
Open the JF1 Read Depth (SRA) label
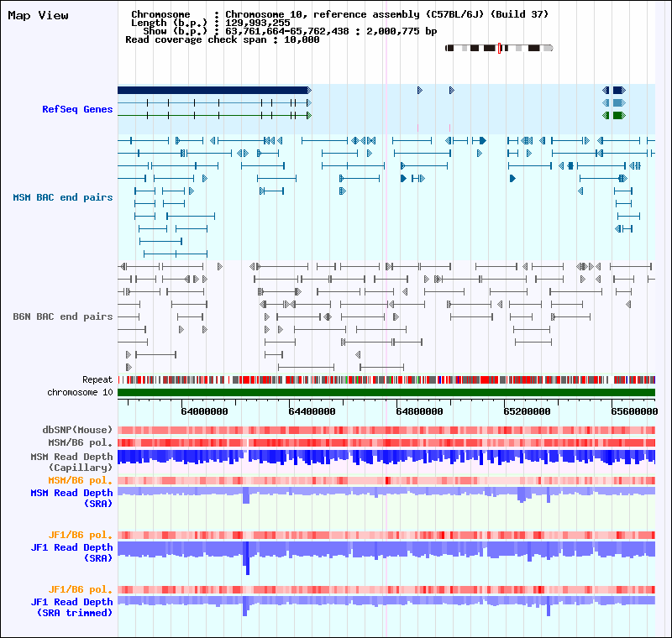(71, 552)
